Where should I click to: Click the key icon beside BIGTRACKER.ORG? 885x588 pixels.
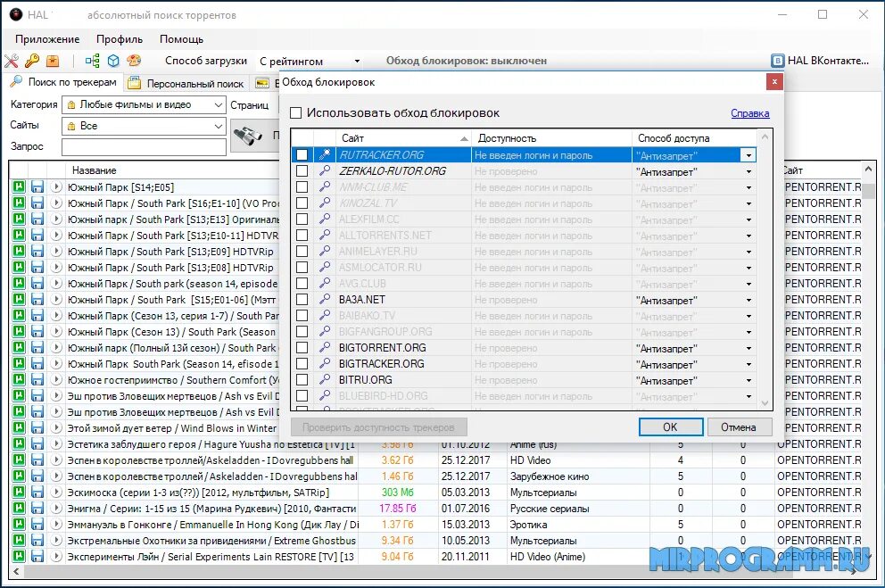click(325, 363)
